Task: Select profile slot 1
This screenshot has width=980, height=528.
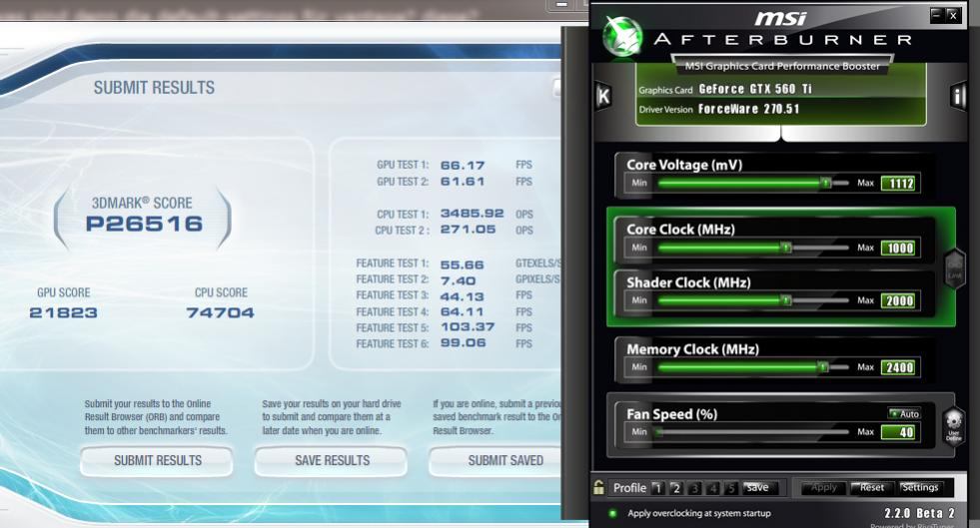Action: coord(657,488)
